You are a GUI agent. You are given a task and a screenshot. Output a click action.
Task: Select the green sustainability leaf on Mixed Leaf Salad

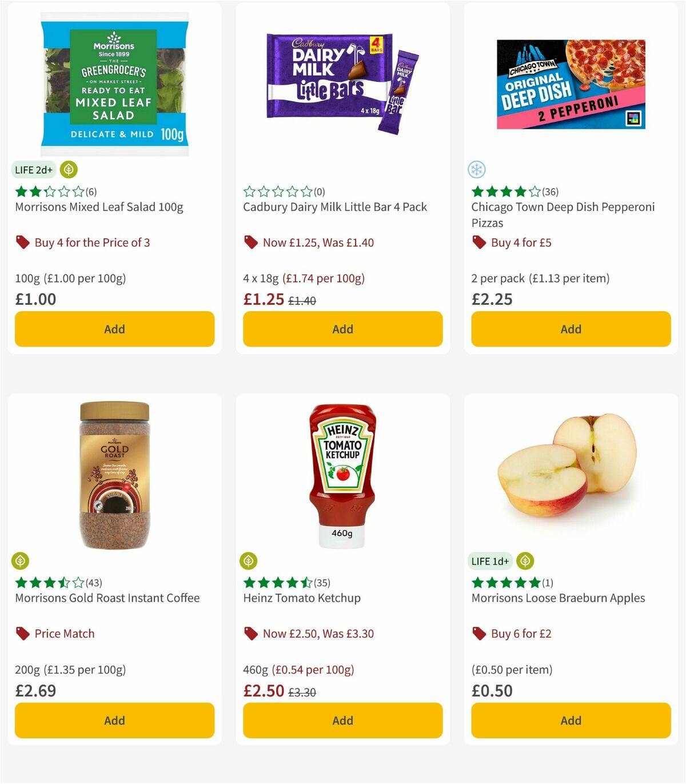[x=69, y=170]
